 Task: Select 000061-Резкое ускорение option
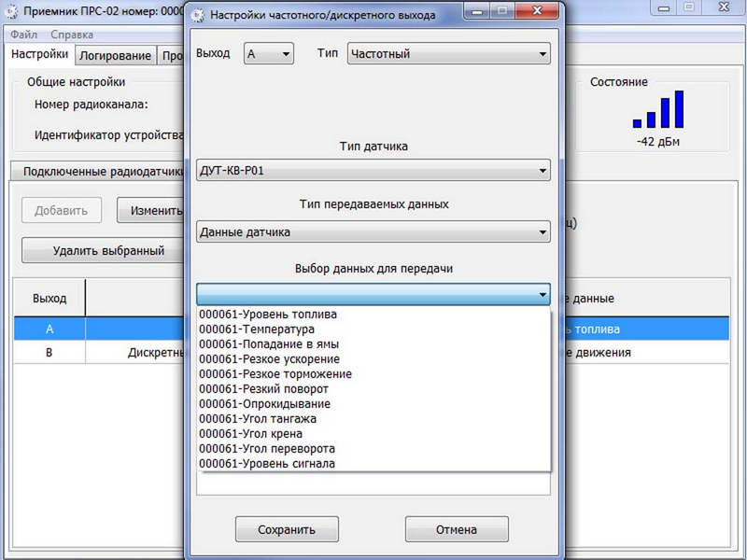pos(373,359)
